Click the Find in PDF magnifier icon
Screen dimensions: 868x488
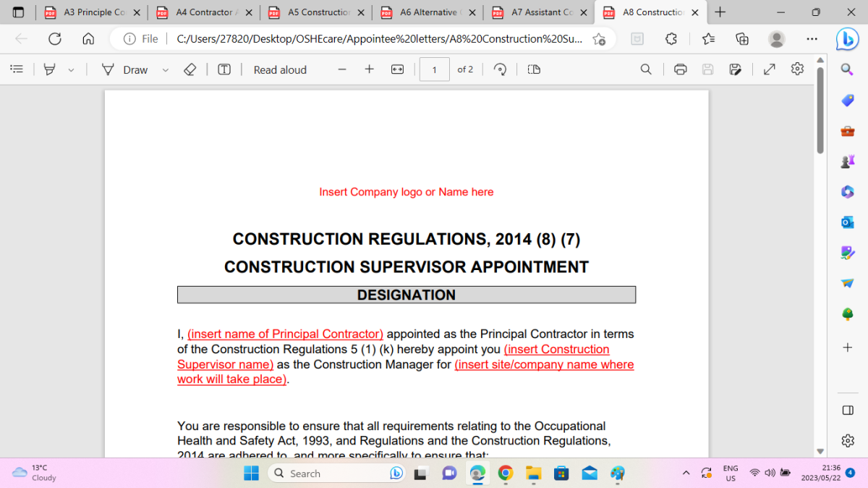pyautogui.click(x=646, y=70)
